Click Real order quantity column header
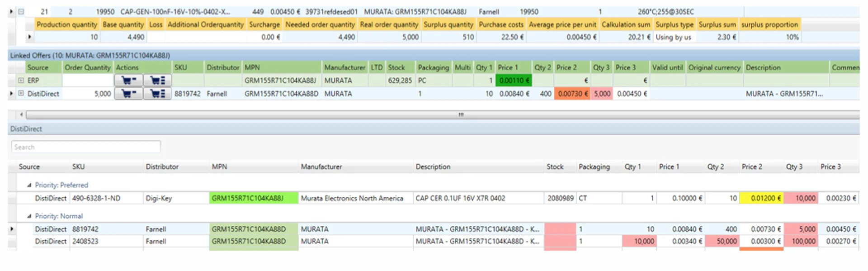868x271 pixels. pyautogui.click(x=389, y=24)
